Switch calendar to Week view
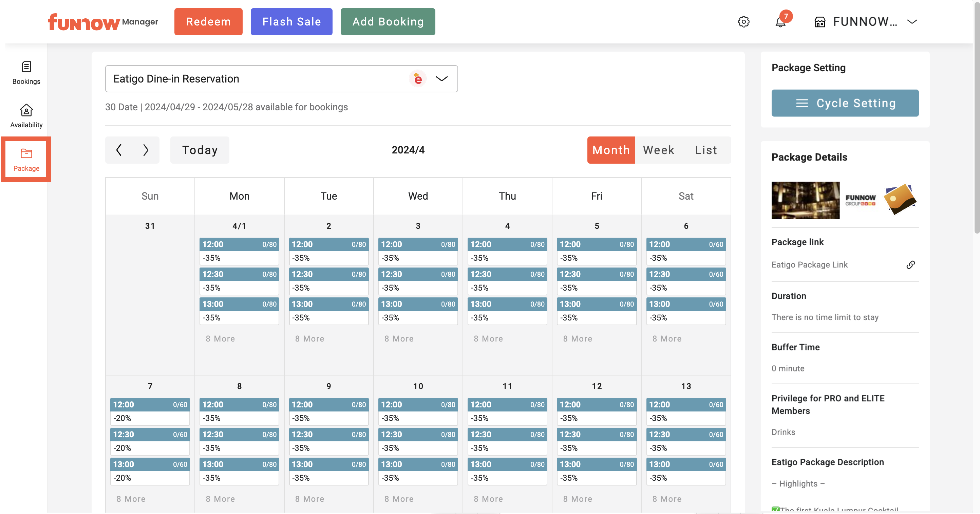The height and width of the screenshot is (514, 980). [659, 150]
